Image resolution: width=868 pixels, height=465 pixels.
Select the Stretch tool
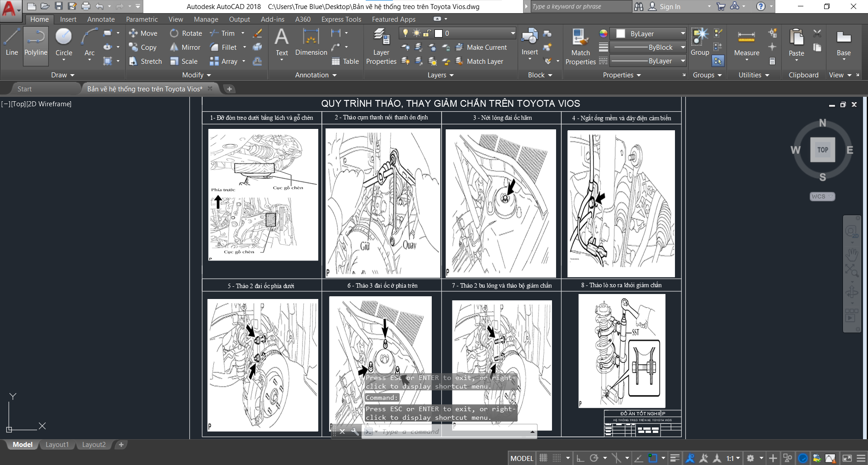pyautogui.click(x=145, y=62)
